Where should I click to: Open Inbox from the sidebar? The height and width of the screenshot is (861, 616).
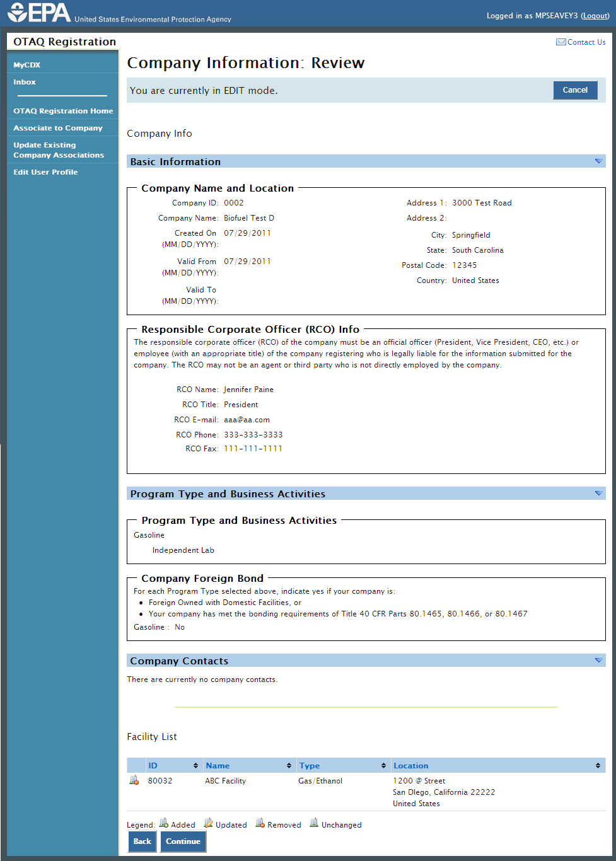click(25, 82)
